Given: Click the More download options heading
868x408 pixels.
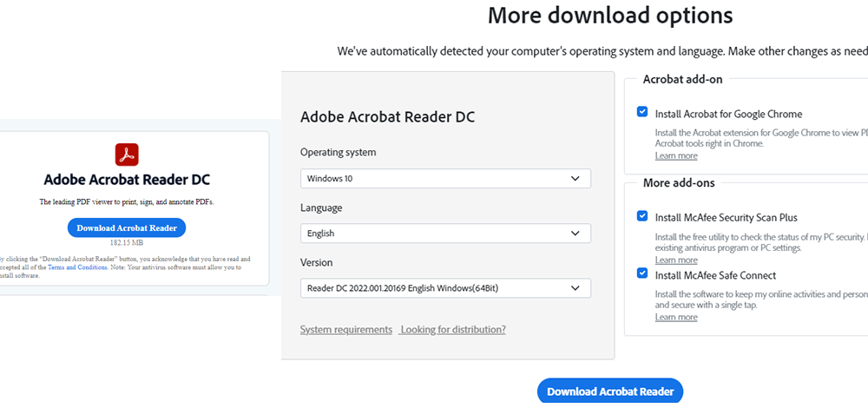Looking at the screenshot, I should (610, 16).
